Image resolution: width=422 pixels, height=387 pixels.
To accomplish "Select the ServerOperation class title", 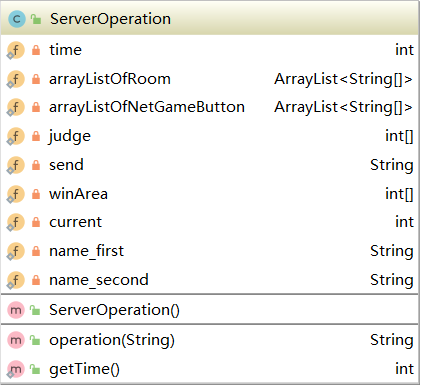I will [x=110, y=19].
